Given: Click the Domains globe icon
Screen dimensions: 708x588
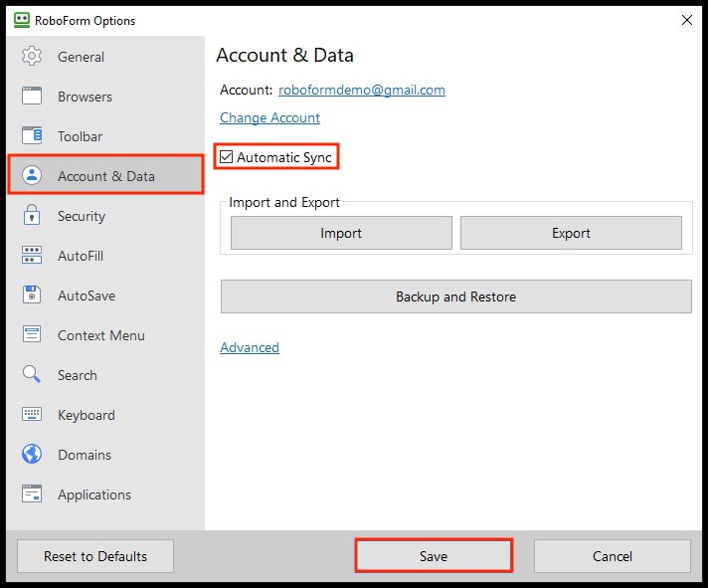Looking at the screenshot, I should 32,454.
